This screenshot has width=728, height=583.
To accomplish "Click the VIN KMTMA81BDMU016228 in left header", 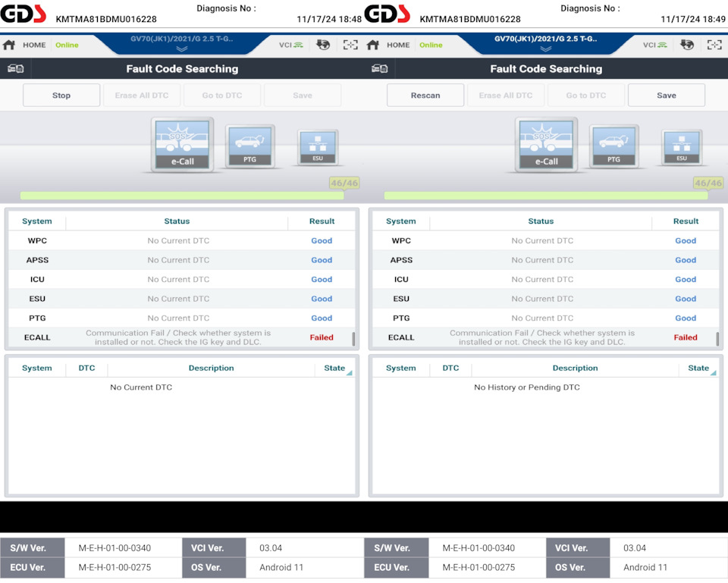I will click(x=106, y=19).
